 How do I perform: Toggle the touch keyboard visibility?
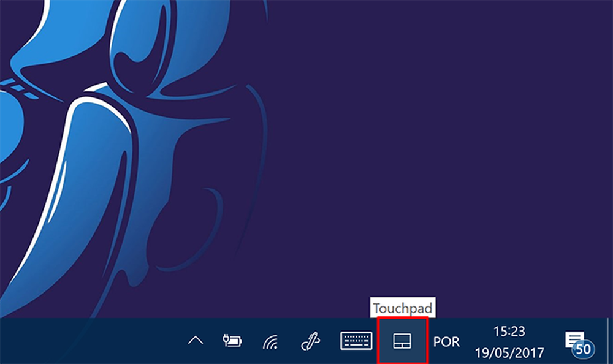tap(356, 341)
